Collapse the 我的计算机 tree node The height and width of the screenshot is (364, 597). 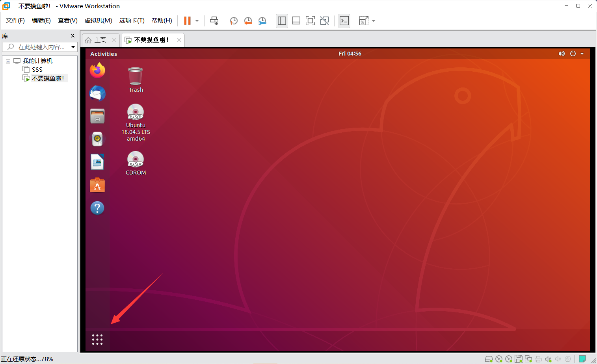pyautogui.click(x=8, y=61)
